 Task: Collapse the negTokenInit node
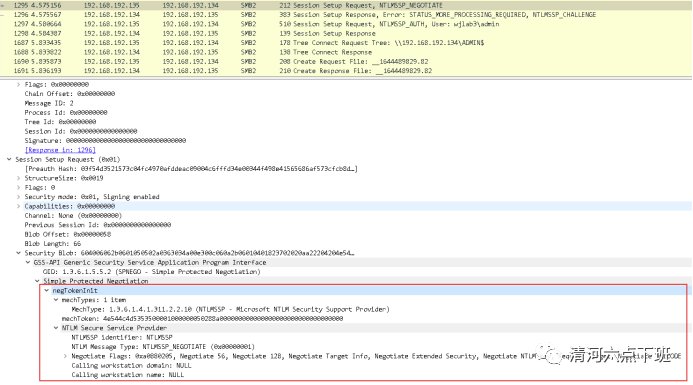point(46,290)
